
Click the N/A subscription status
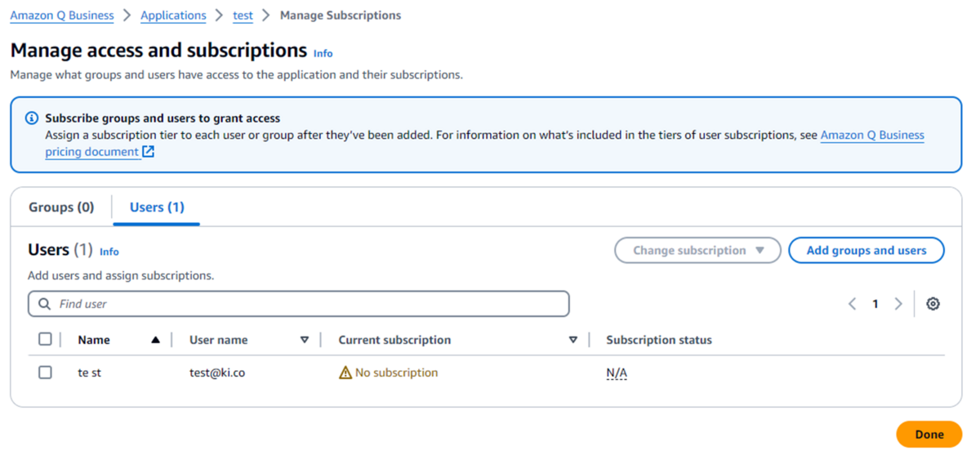pos(617,373)
